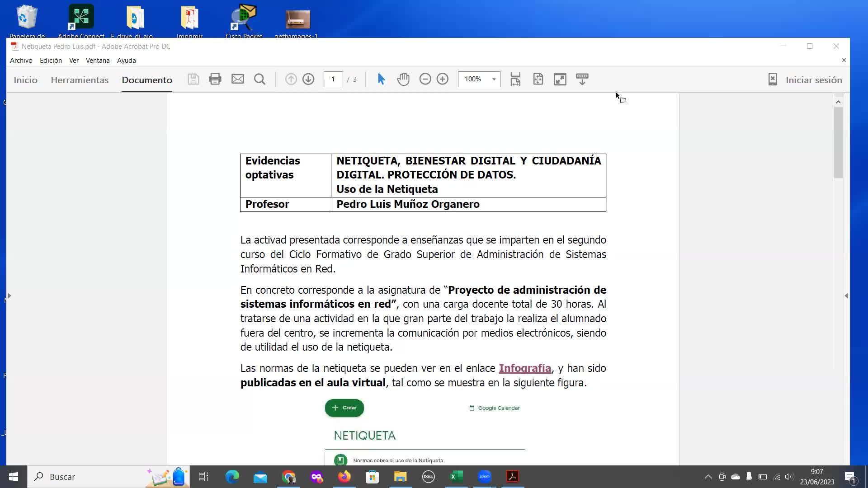The width and height of the screenshot is (868, 488).
Task: Open the 100% zoom level dropdown
Action: pyautogui.click(x=494, y=79)
